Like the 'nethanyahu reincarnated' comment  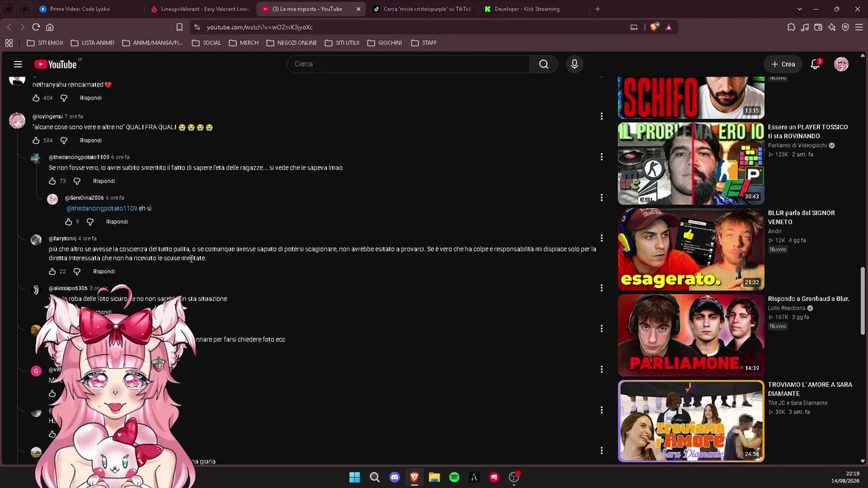36,98
